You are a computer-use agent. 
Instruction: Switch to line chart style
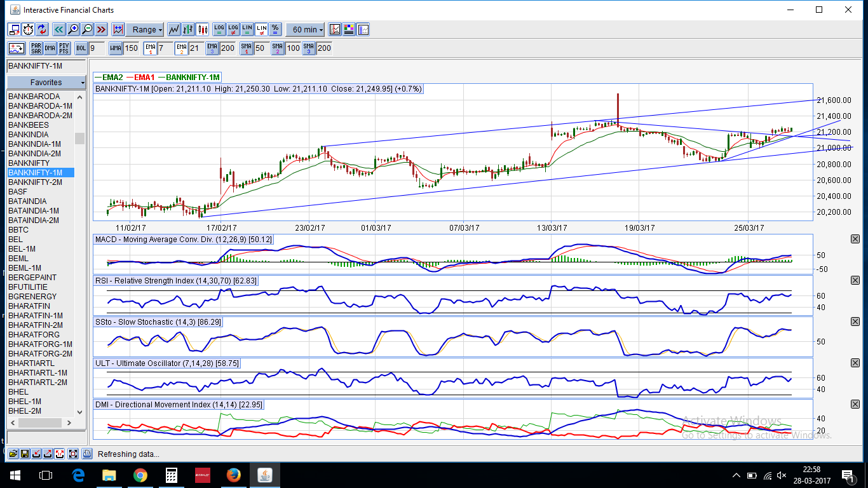[x=173, y=29]
